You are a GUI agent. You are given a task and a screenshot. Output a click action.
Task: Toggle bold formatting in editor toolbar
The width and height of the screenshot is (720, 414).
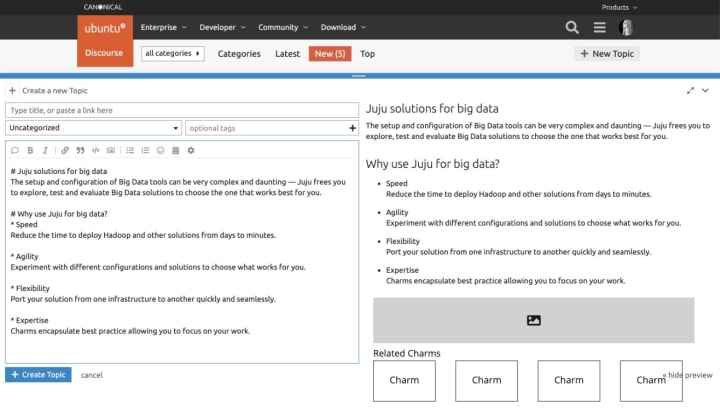(30, 151)
